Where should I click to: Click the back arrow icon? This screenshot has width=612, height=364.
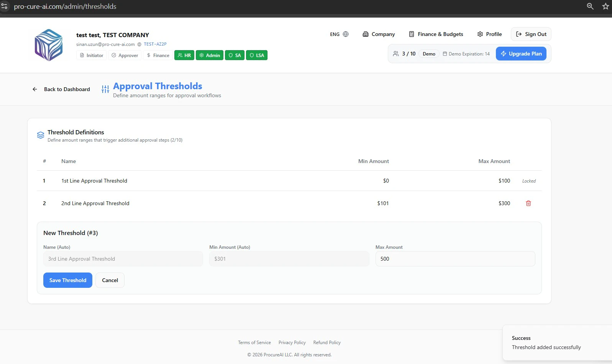(35, 89)
